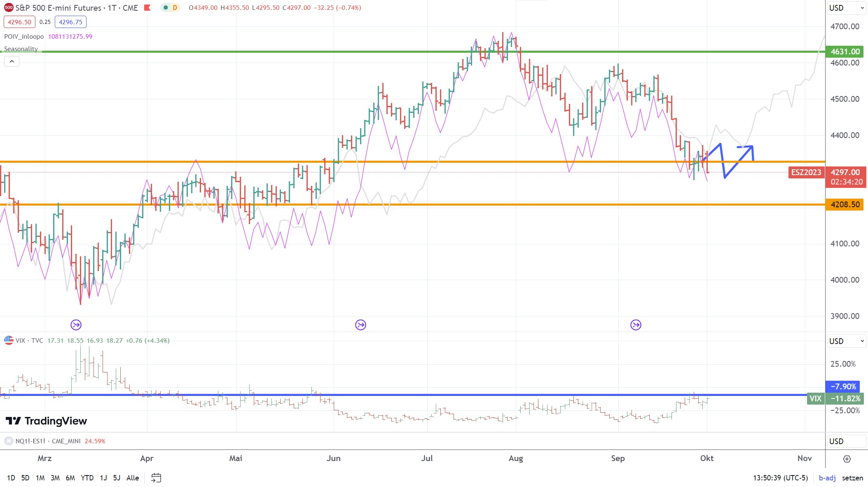Screen dimensions: 868x487
Task: Click the green market open dot
Action: [x=166, y=8]
